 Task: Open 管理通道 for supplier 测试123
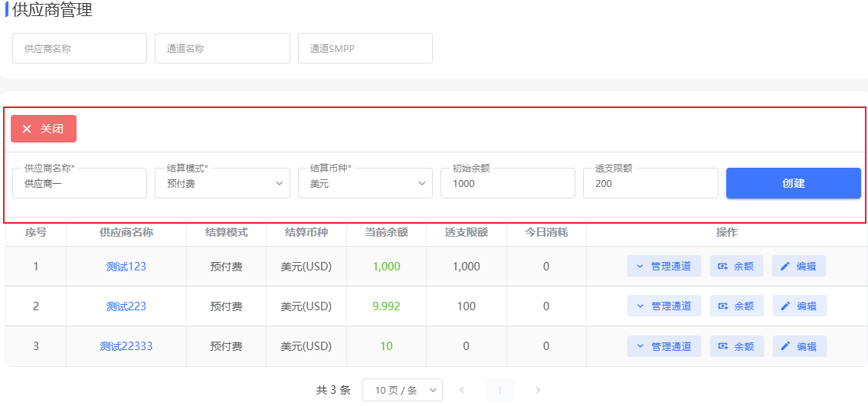pos(663,267)
